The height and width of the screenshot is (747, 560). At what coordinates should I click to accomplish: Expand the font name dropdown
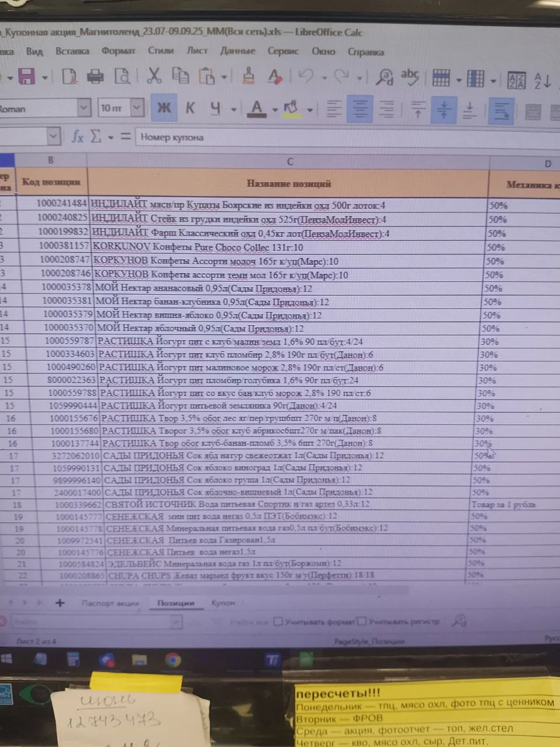84,107
